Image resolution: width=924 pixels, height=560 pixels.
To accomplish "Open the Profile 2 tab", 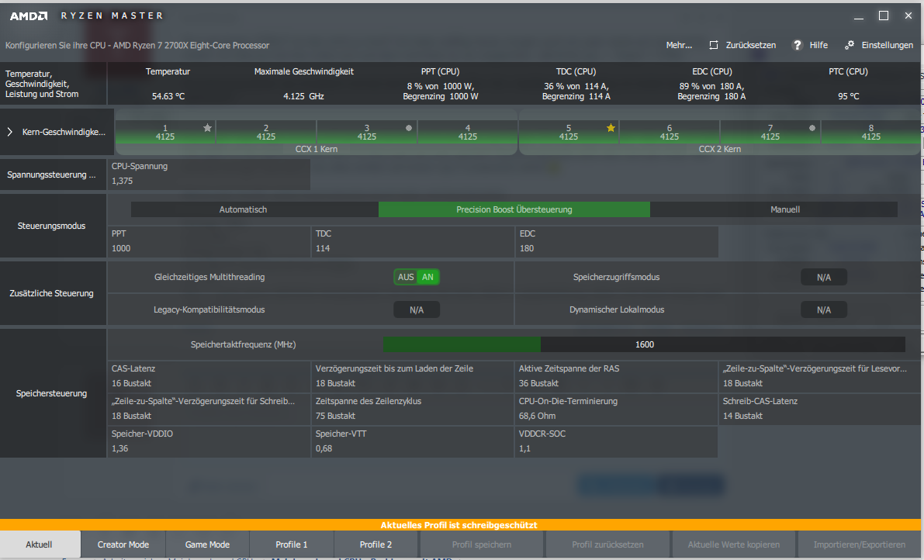I will click(x=376, y=544).
